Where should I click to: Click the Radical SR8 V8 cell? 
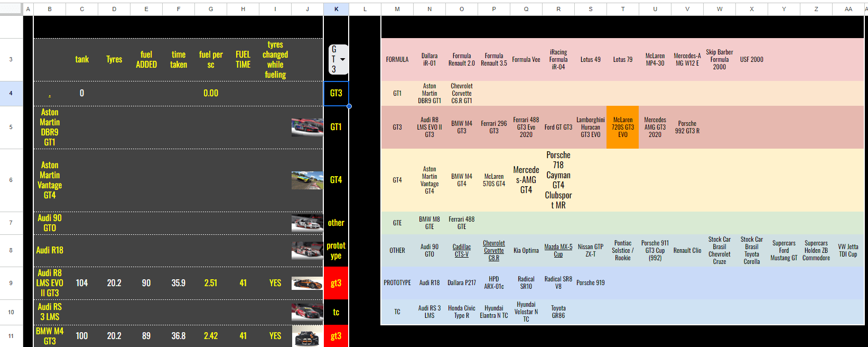[558, 283]
